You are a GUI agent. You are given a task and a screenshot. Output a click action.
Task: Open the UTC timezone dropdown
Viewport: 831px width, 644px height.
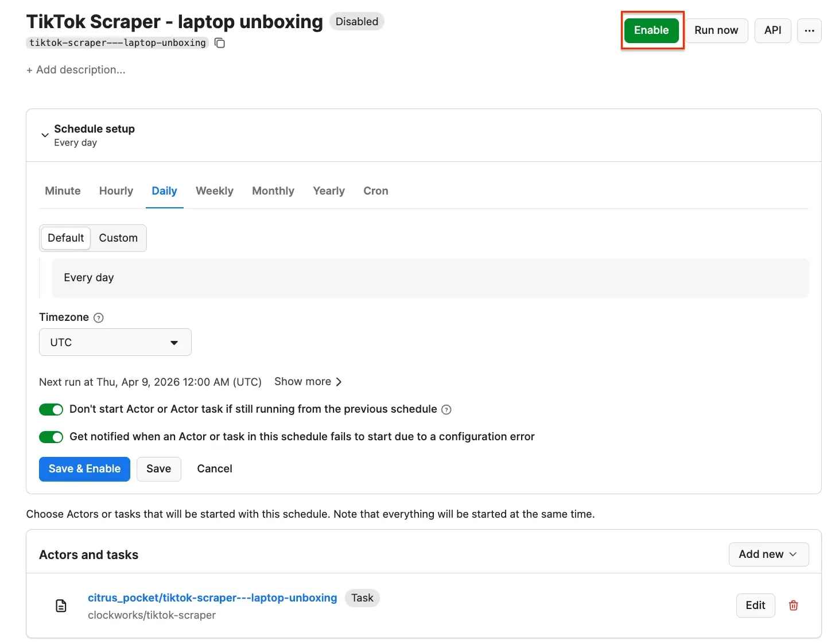click(x=115, y=342)
